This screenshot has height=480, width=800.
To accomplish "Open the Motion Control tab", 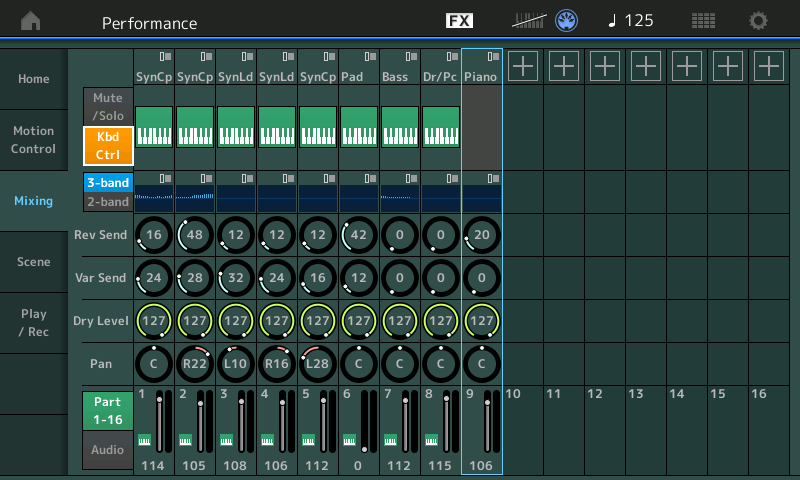I will click(34, 140).
